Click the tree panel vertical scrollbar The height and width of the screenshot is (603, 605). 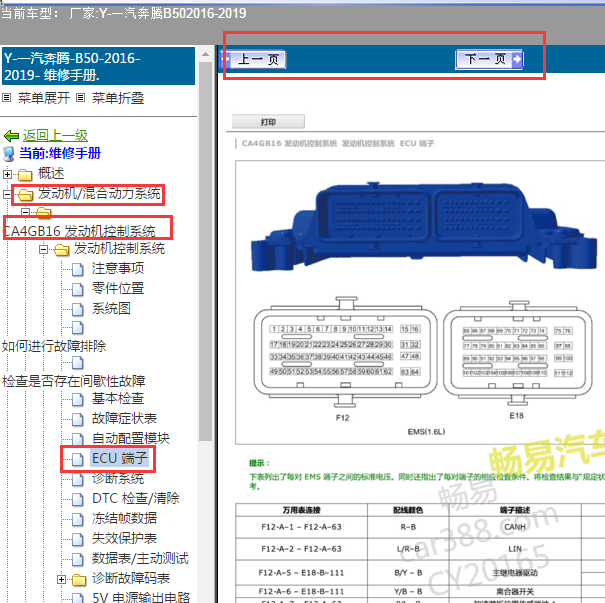[x=205, y=251]
